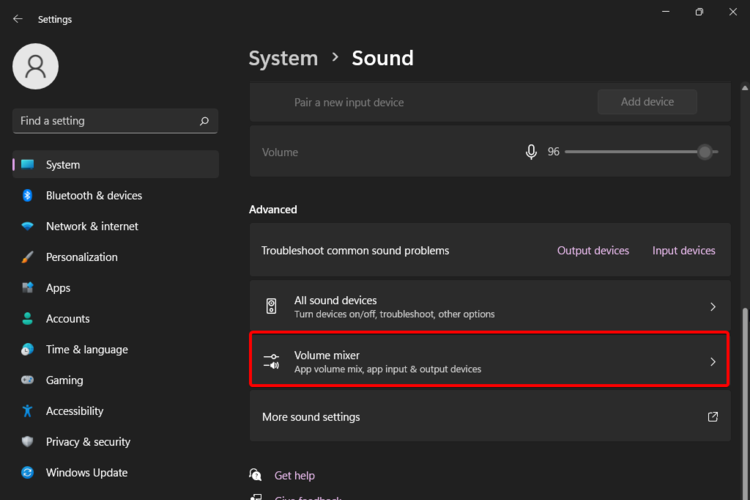The image size is (750, 500).
Task: Click the Get help icon
Action: pos(257,475)
